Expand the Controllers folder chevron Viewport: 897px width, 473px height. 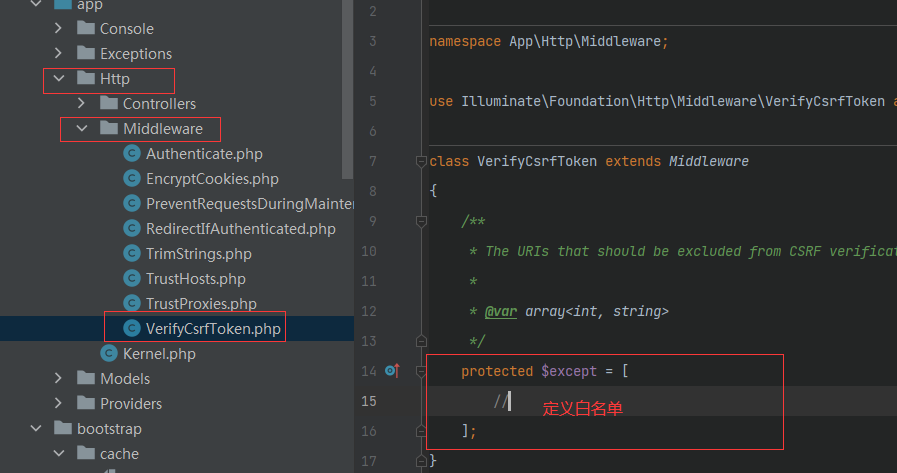81,104
